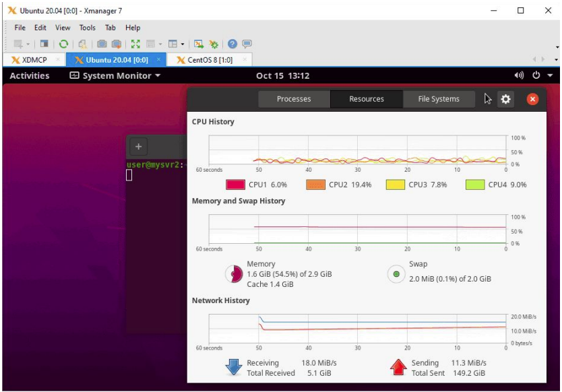This screenshot has height=392, width=562.
Task: Switch to the XDMCP session tab
Action: [34, 60]
